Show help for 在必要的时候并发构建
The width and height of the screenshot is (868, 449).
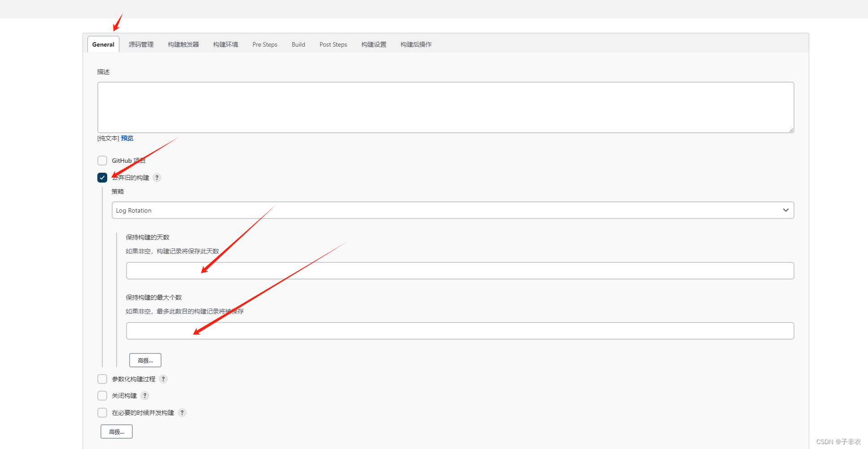[x=182, y=413]
